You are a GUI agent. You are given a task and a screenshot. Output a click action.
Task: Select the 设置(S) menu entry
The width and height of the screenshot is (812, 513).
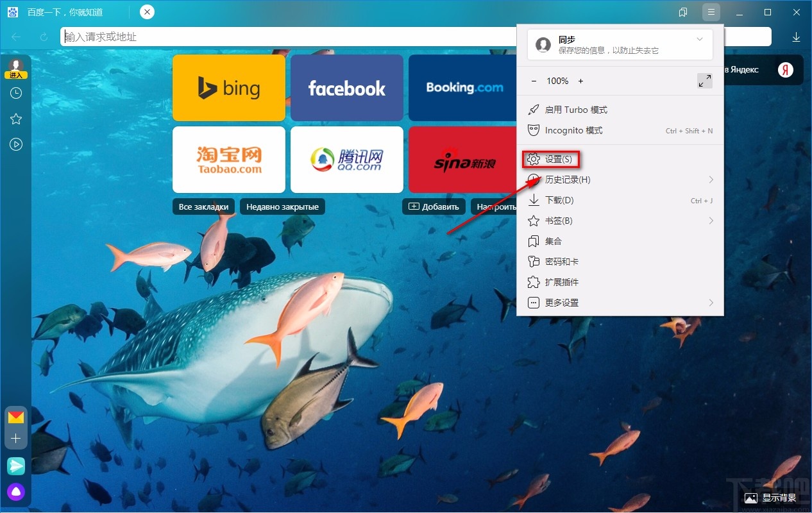[557, 158]
